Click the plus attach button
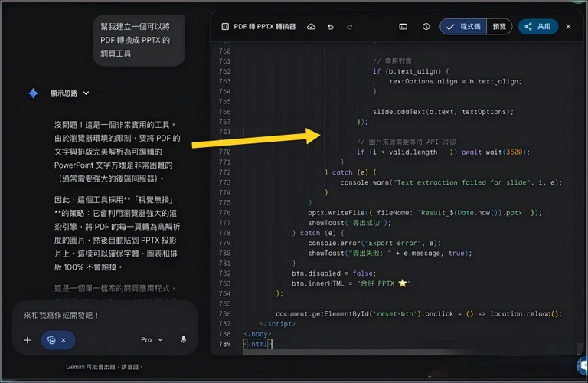The width and height of the screenshot is (588, 383). tap(28, 340)
